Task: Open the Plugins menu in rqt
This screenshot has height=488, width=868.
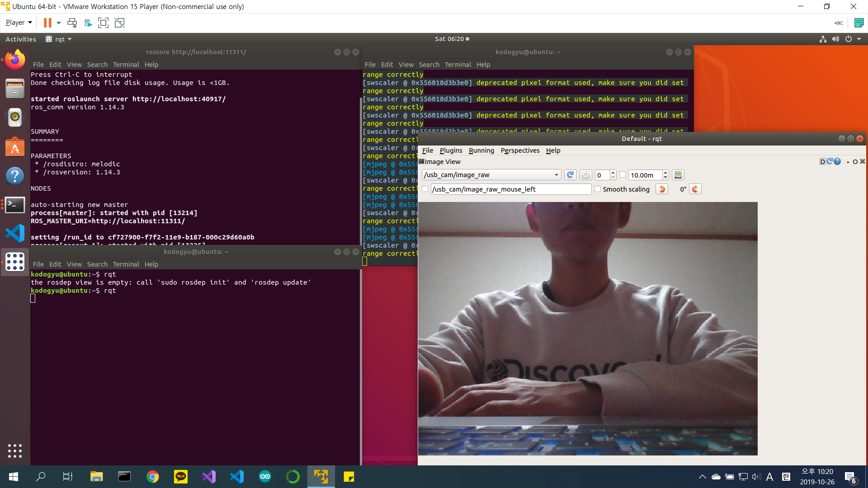Action: 451,150
